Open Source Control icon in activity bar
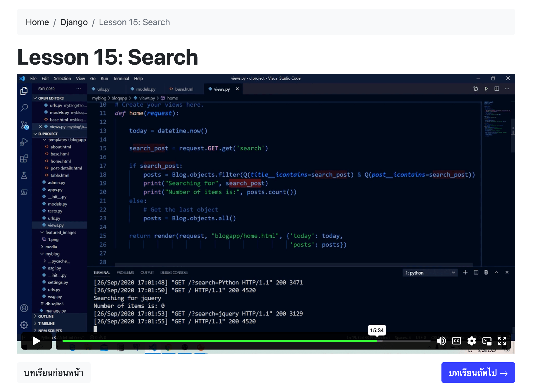The height and width of the screenshot is (392, 537). coord(24,125)
